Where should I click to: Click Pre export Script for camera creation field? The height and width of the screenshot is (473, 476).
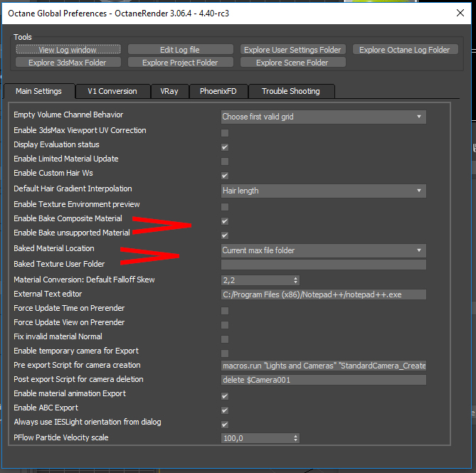(x=323, y=366)
